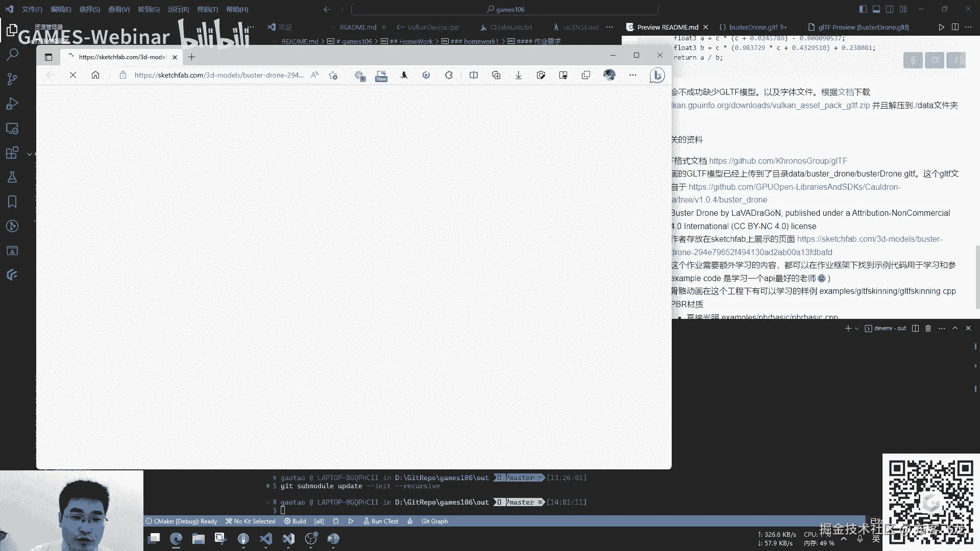Add page to favorites star icon
Image resolution: width=980 pixels, height=551 pixels.
point(333,75)
